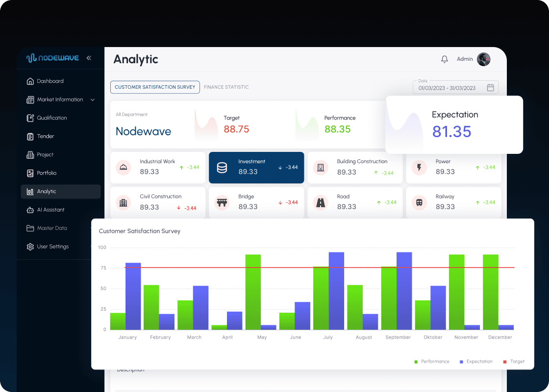Click the Customer Satisfaction Survey chart title
Screen dimensions: 549x392
[140, 231]
